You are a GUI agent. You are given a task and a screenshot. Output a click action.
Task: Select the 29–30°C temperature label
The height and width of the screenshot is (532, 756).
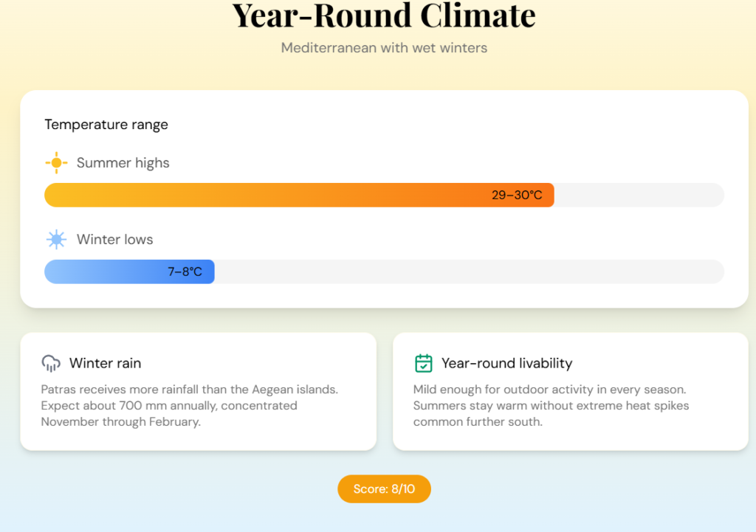coord(517,196)
